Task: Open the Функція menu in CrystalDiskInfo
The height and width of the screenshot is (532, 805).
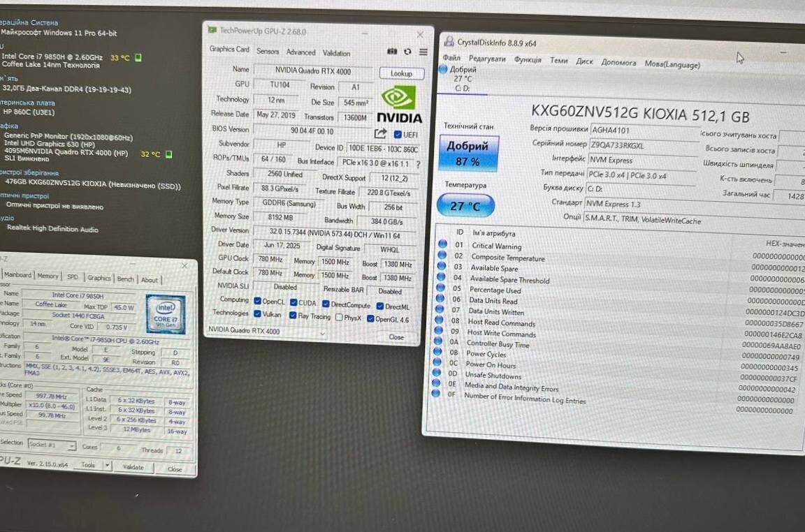Action: [x=528, y=60]
